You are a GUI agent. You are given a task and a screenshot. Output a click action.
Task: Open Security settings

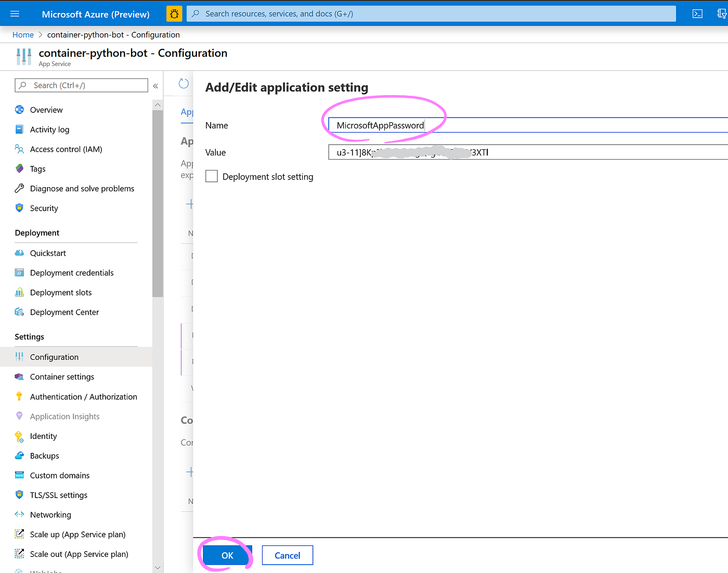[44, 208]
